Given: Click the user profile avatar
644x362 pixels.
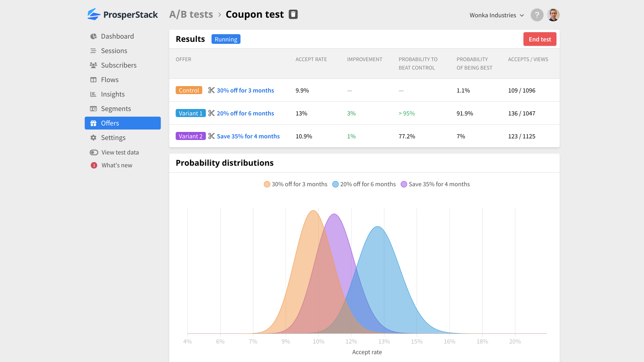Looking at the screenshot, I should [x=553, y=15].
